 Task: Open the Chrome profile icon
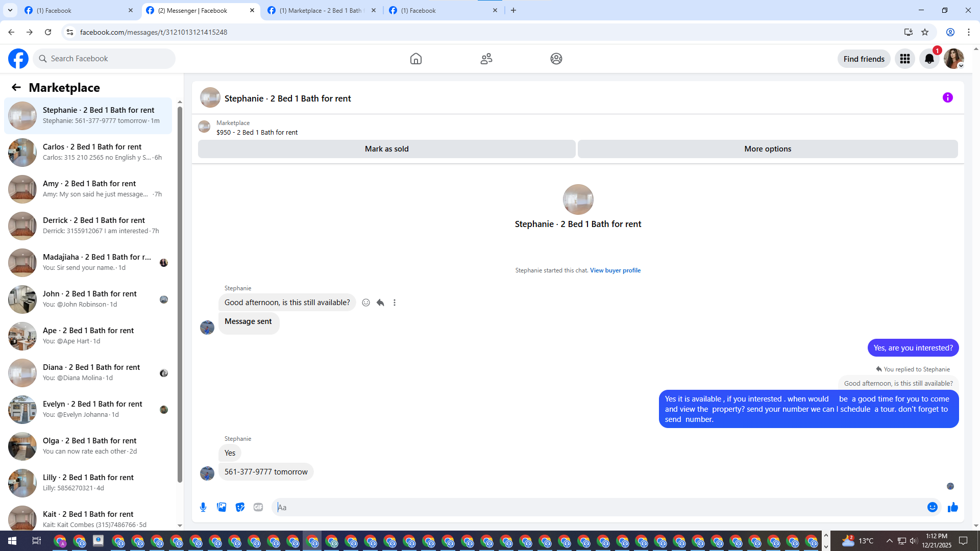(950, 32)
